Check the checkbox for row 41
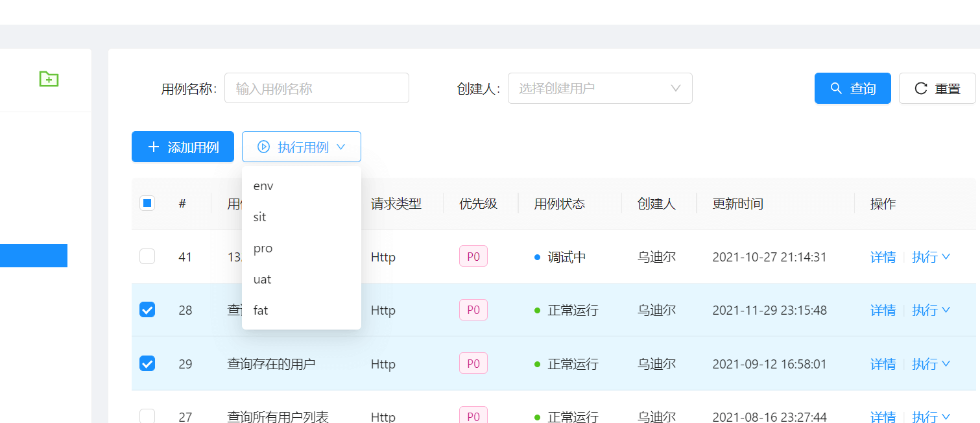 click(x=147, y=256)
